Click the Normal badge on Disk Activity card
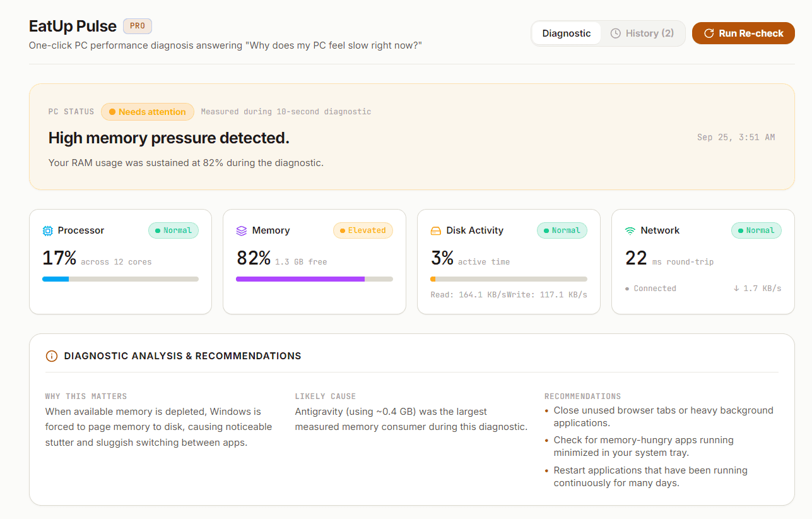 [562, 230]
